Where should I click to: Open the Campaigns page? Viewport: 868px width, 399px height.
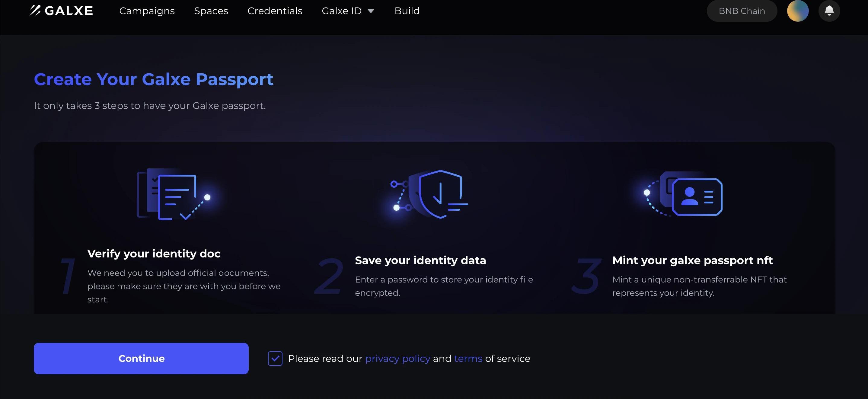click(x=147, y=11)
